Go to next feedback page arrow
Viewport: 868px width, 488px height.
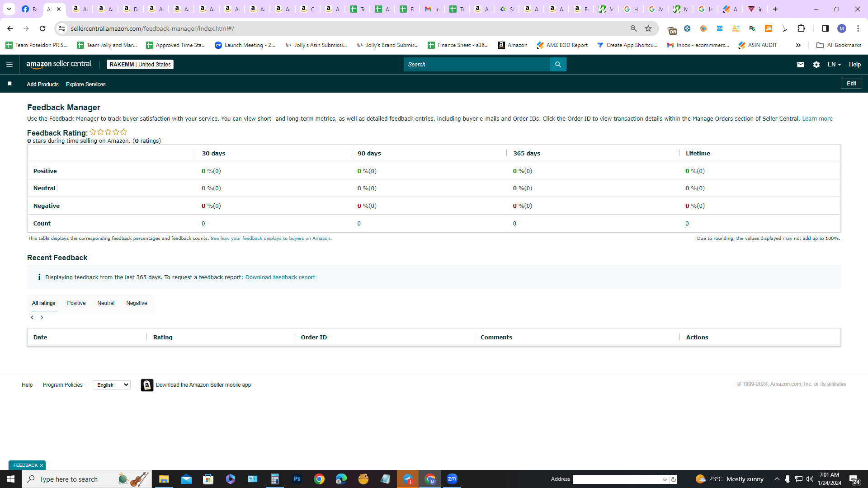coord(42,318)
